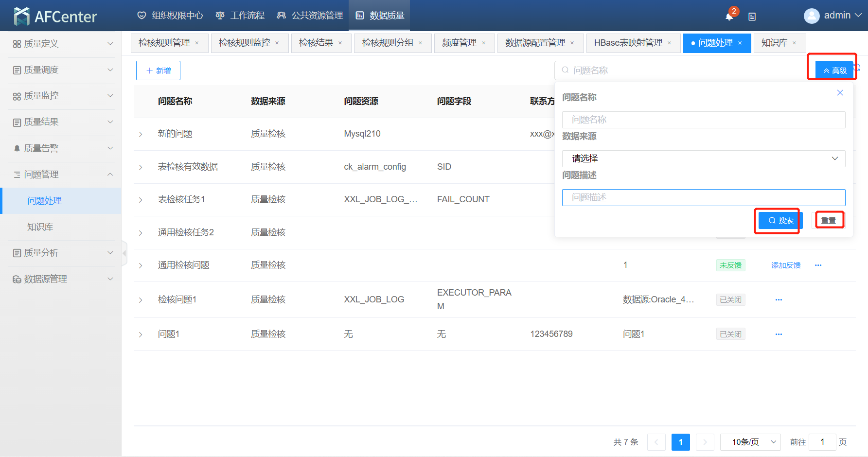The width and height of the screenshot is (868, 457).
Task: Open the document icon beside notifications
Action: (x=752, y=17)
